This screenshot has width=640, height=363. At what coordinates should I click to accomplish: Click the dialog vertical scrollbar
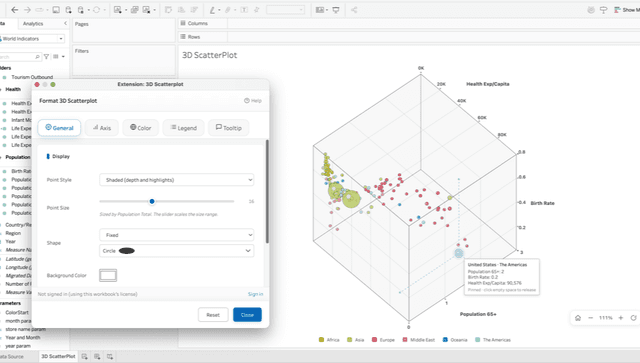pos(267,191)
